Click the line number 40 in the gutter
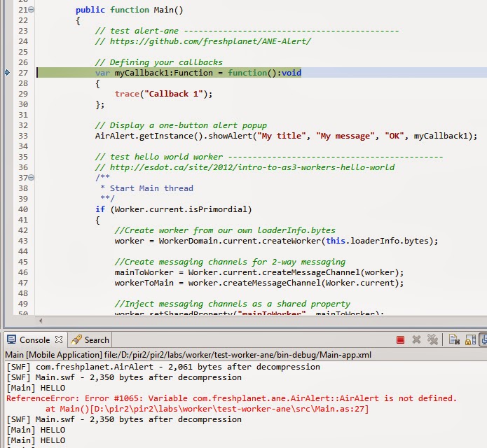Viewport: 487px width, 448px height. (23, 209)
